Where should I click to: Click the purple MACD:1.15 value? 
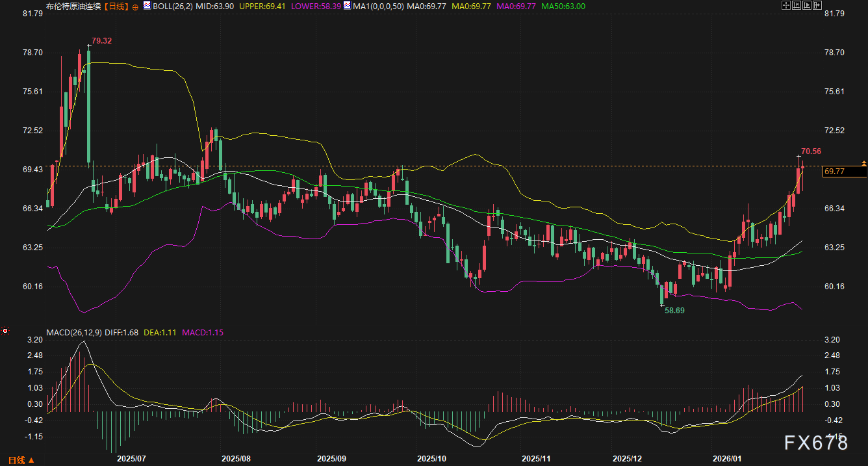(x=203, y=332)
